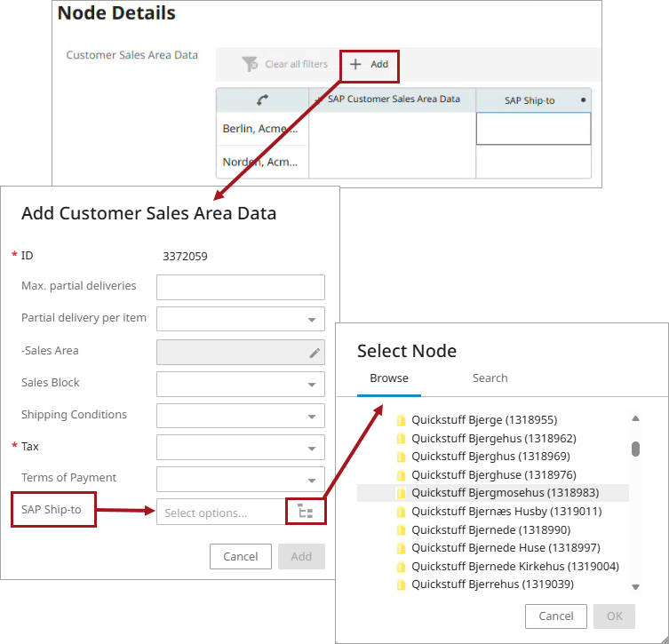Click the Add button in Add Customer Sales Area Data dialog
669x644 pixels.
pyautogui.click(x=301, y=556)
